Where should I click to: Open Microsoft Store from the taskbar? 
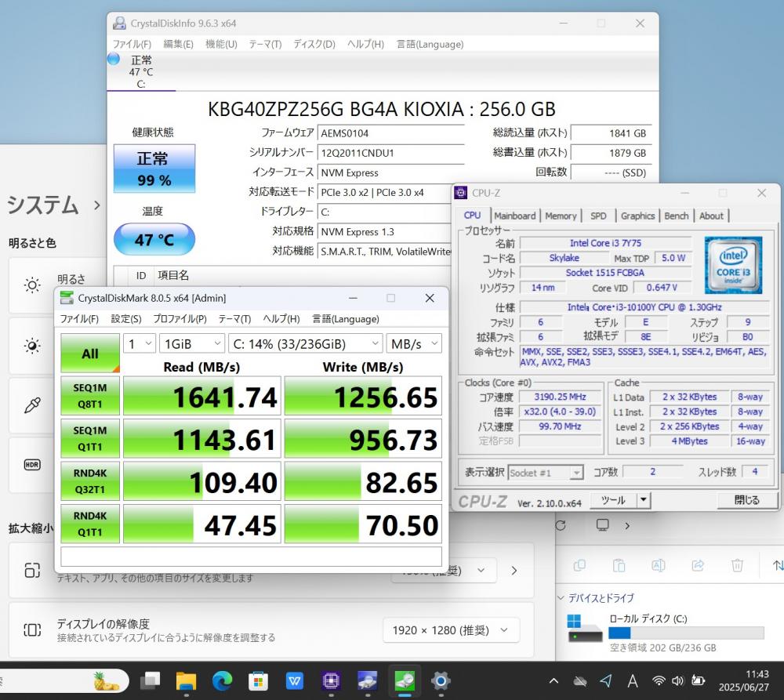[258, 680]
